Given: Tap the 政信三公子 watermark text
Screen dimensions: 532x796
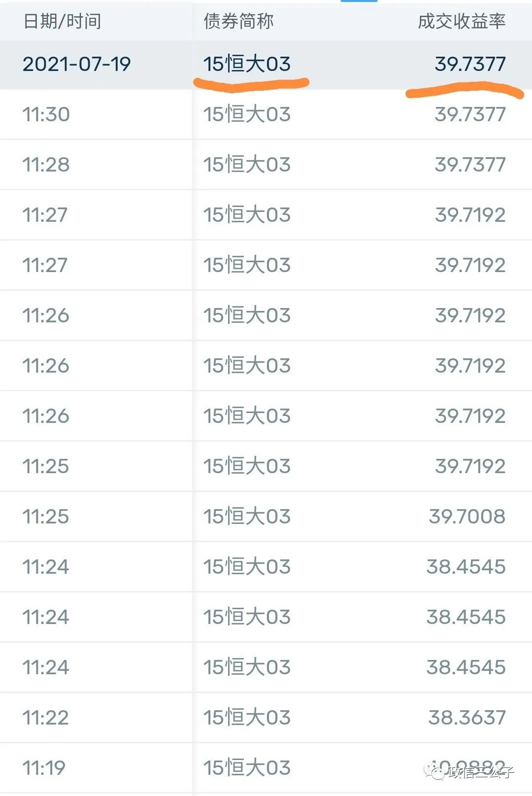Looking at the screenshot, I should pyautogui.click(x=481, y=772).
